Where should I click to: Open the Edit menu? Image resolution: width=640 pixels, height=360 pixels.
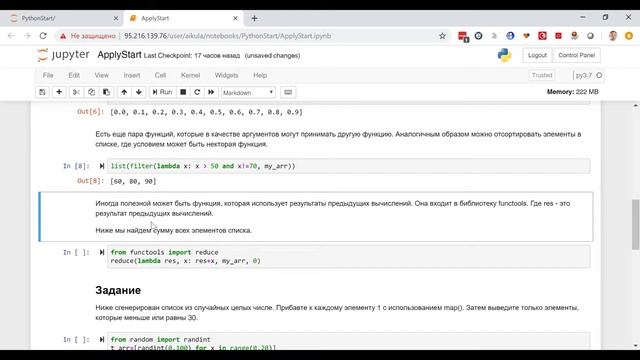74,75
